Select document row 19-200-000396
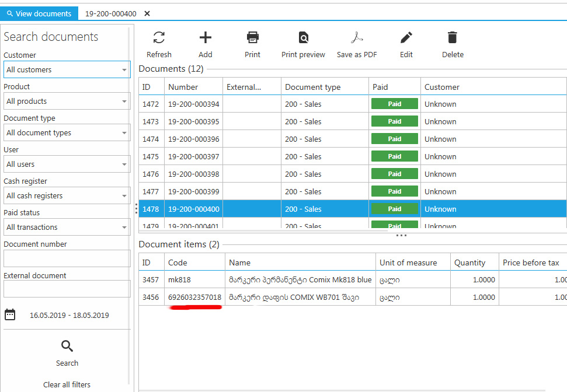Image resolution: width=567 pixels, height=392 pixels. 193,139
